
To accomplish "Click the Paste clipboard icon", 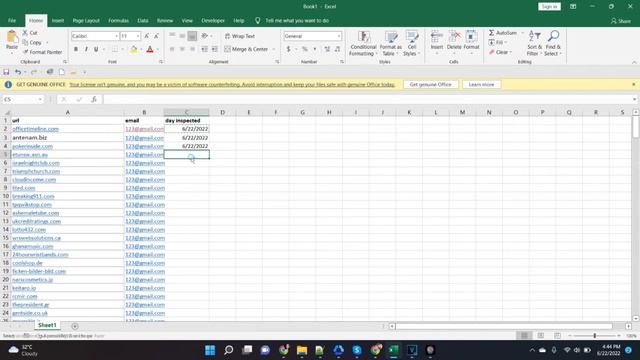I will click(12, 37).
